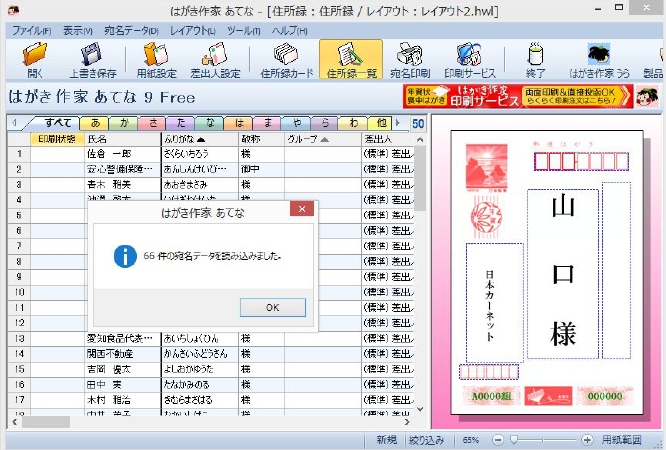Image resolution: width=666 pixels, height=450 pixels.
Task: Select the わ index tab
Action: coord(353,123)
